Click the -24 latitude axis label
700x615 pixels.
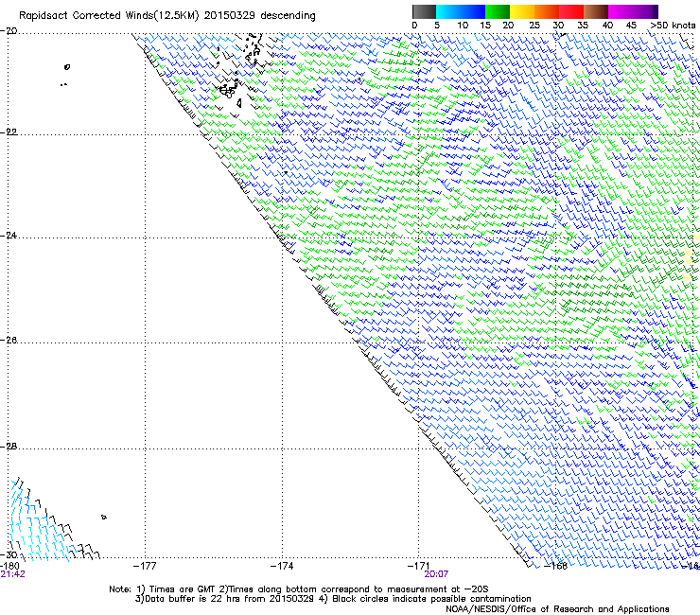click(9, 236)
